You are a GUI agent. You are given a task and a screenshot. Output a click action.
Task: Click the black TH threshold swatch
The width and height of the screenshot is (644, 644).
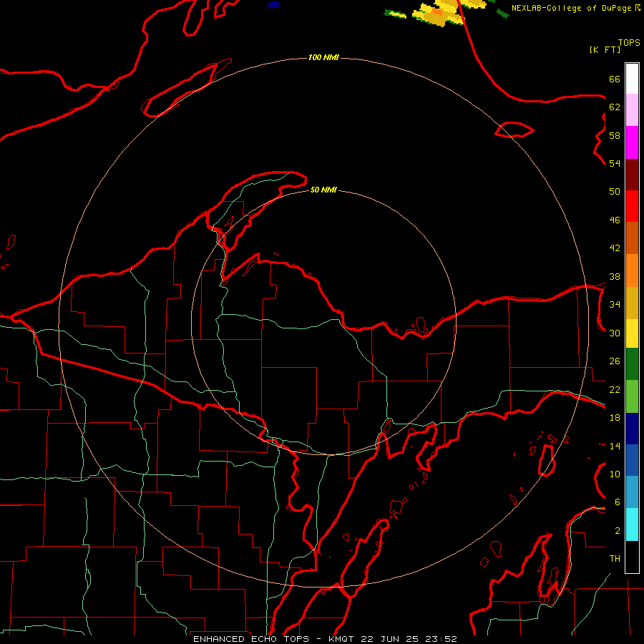632,557
